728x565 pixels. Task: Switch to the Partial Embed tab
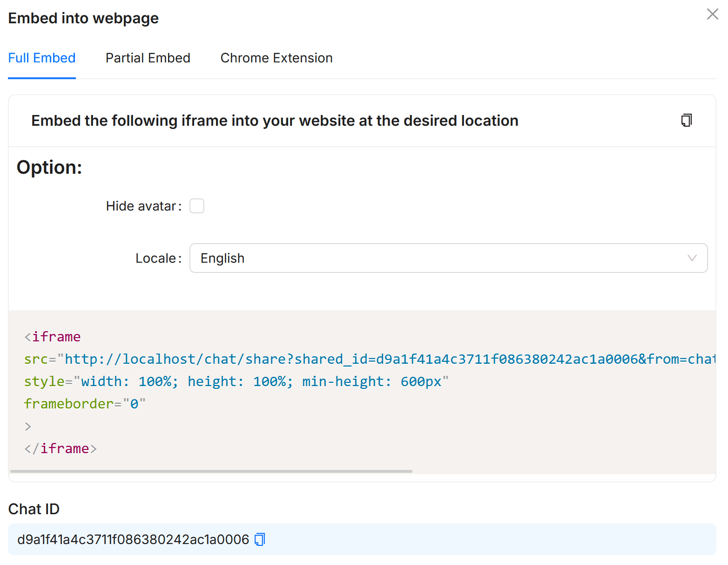point(148,58)
